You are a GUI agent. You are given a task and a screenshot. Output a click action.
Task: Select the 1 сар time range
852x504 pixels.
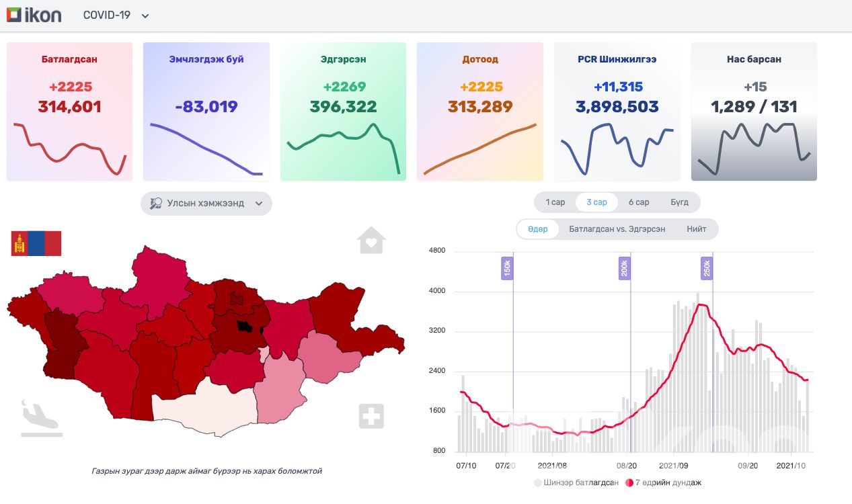click(555, 202)
